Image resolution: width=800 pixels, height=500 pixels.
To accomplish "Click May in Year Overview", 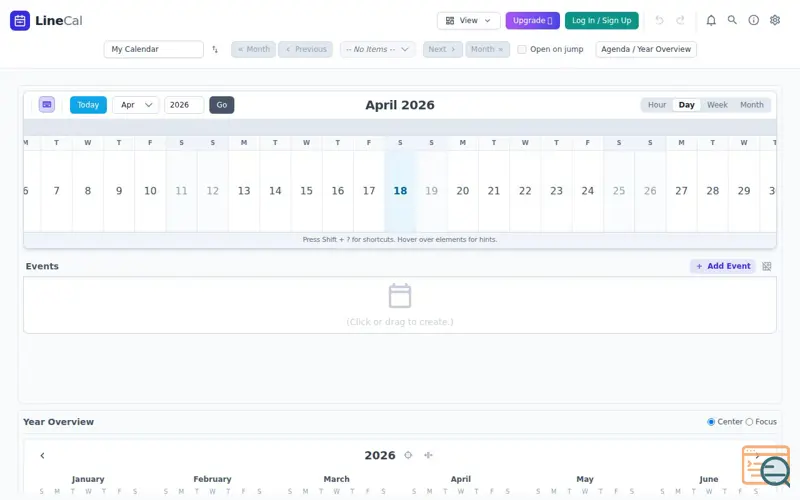I will tap(585, 479).
